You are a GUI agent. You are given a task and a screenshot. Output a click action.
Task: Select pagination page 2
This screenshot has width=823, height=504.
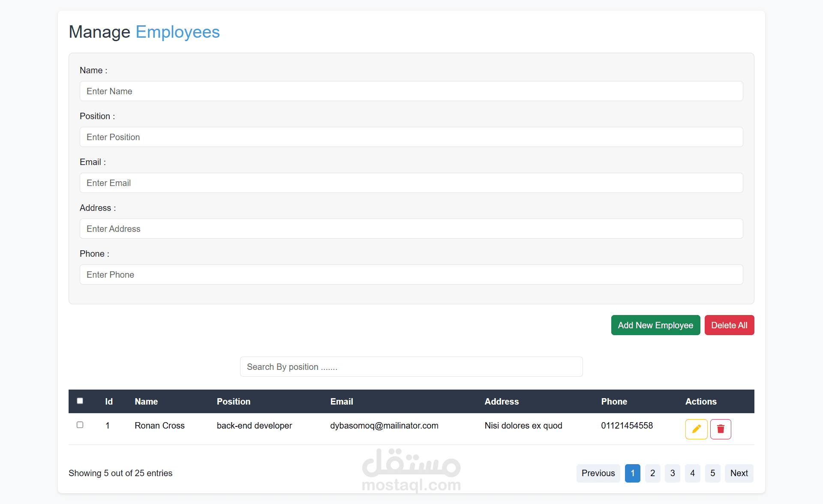coord(652,473)
